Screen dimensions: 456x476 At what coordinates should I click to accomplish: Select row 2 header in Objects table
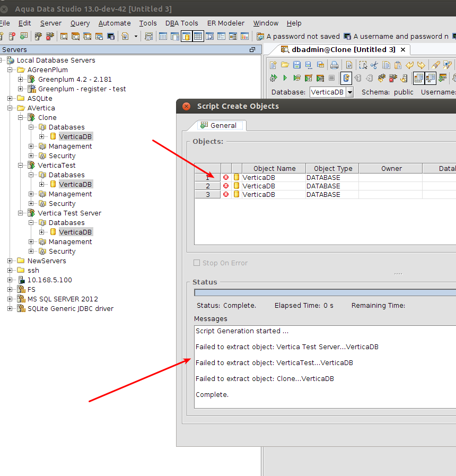click(x=207, y=186)
